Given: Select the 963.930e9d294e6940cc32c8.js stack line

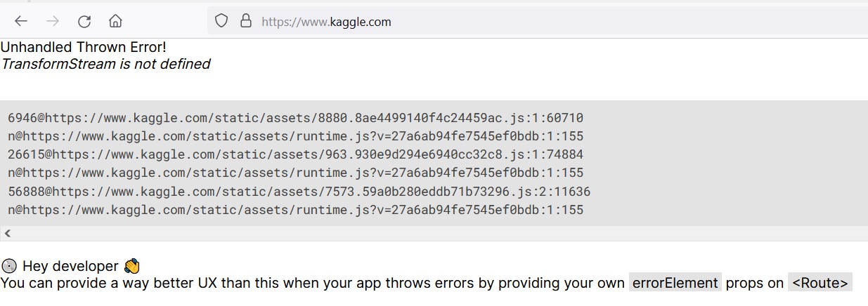Looking at the screenshot, I should (295, 154).
